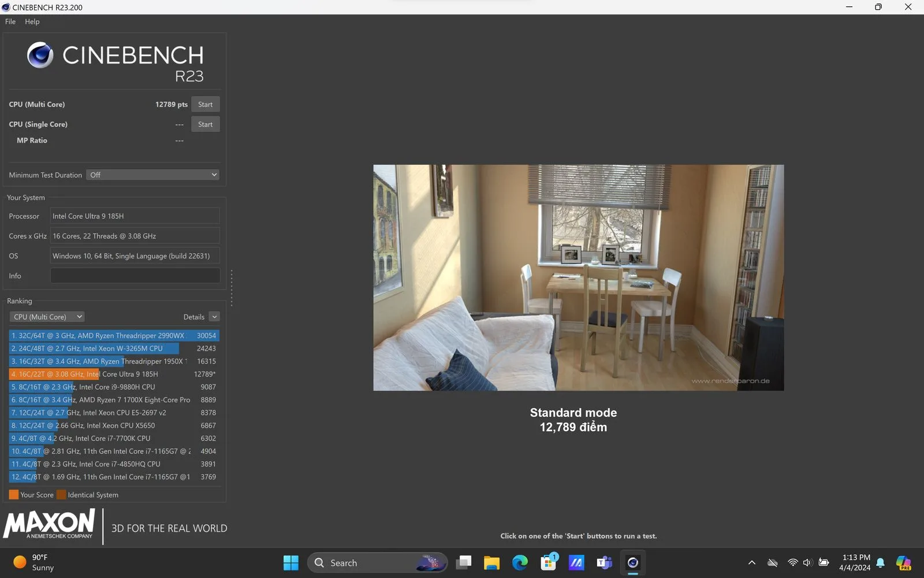
Task: Click the panel splitter handle dots
Action: [x=232, y=288]
